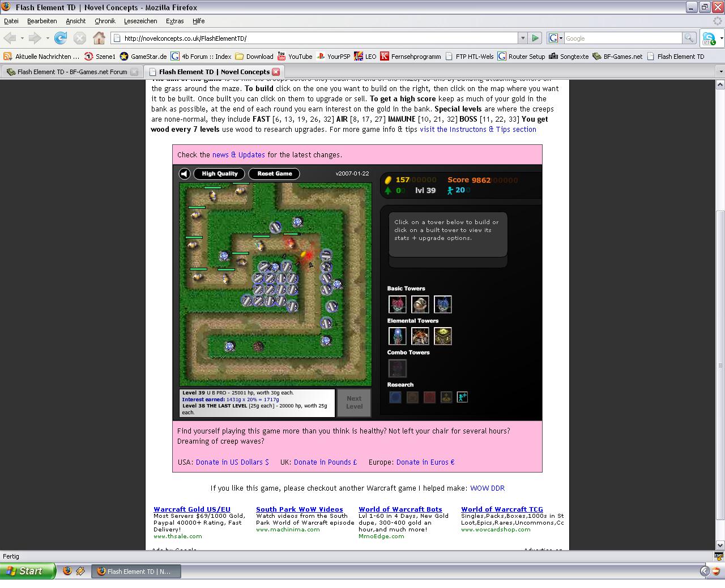Screen dimensions: 725x588
Task: Click the page's vertical scrollbar thumb
Action: pos(720,365)
